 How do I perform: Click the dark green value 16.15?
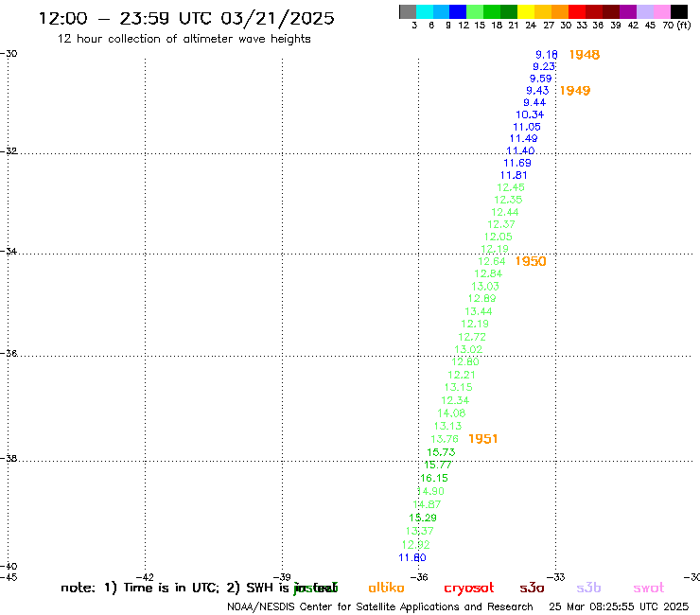pyautogui.click(x=434, y=478)
